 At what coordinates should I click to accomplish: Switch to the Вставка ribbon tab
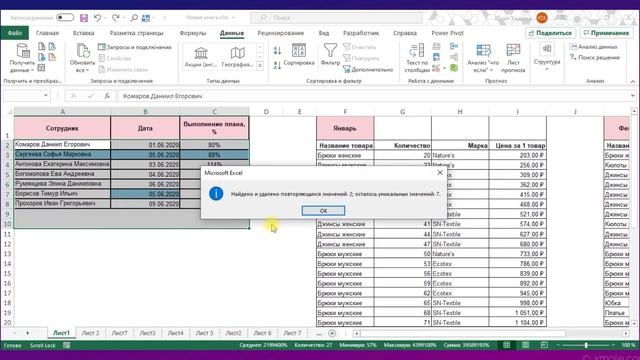[x=83, y=33]
